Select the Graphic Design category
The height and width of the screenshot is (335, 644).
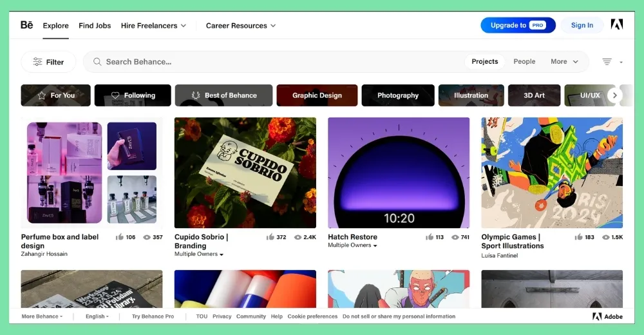[x=317, y=95]
